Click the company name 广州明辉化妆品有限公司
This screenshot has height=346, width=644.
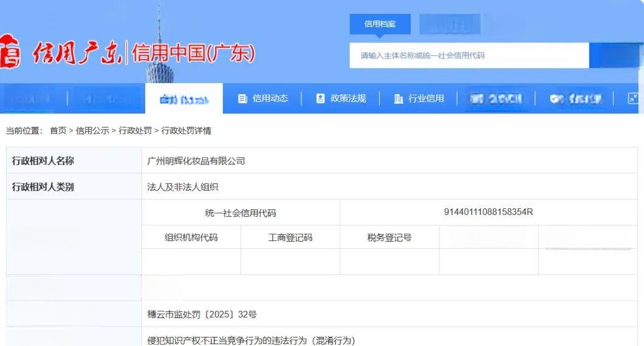point(196,161)
